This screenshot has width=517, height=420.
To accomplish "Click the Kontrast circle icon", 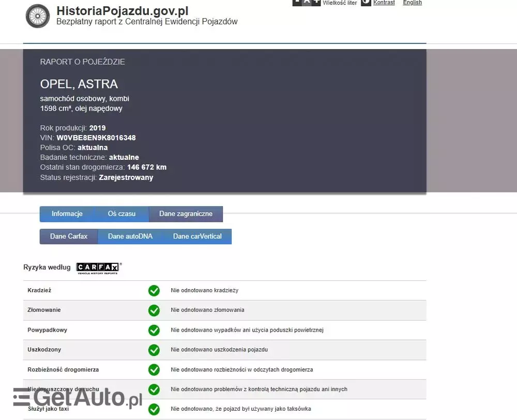I will (x=365, y=2).
